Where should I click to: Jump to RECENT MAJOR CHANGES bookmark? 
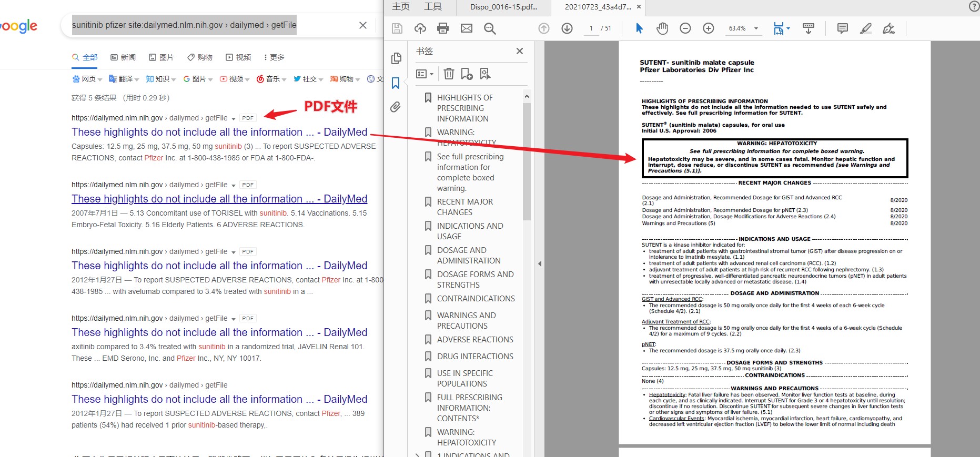[464, 207]
